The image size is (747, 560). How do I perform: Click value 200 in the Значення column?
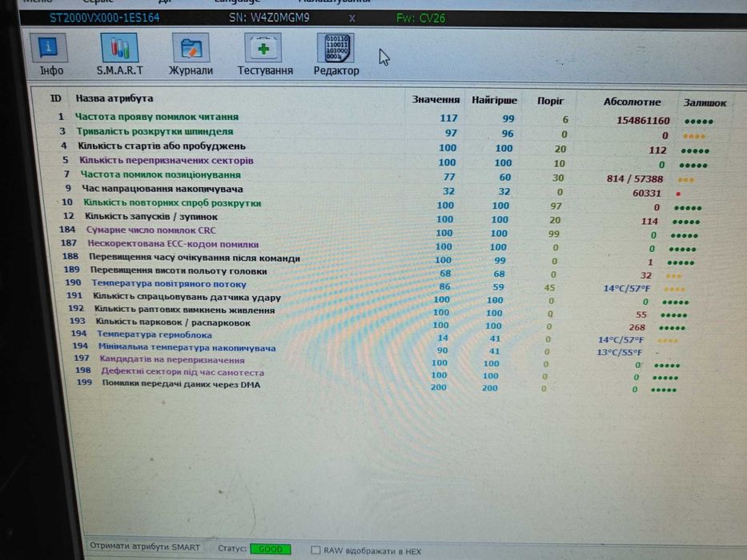tap(438, 387)
